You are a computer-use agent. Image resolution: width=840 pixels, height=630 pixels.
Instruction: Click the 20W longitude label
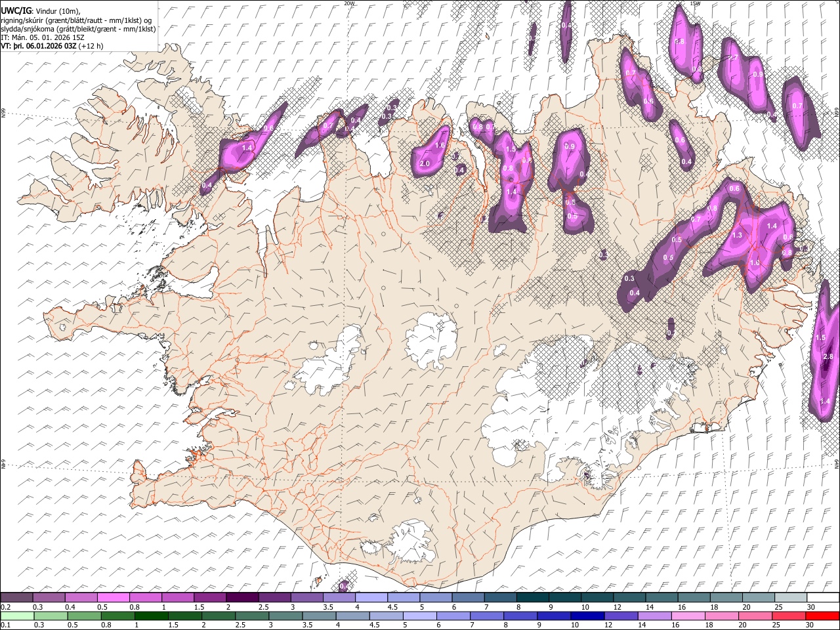click(x=349, y=3)
